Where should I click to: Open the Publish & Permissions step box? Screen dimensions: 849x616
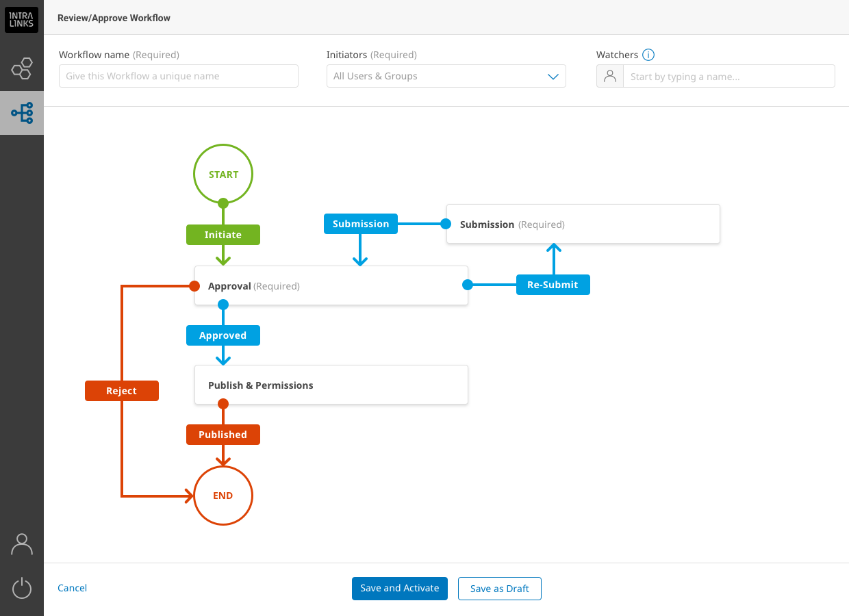[x=331, y=385]
